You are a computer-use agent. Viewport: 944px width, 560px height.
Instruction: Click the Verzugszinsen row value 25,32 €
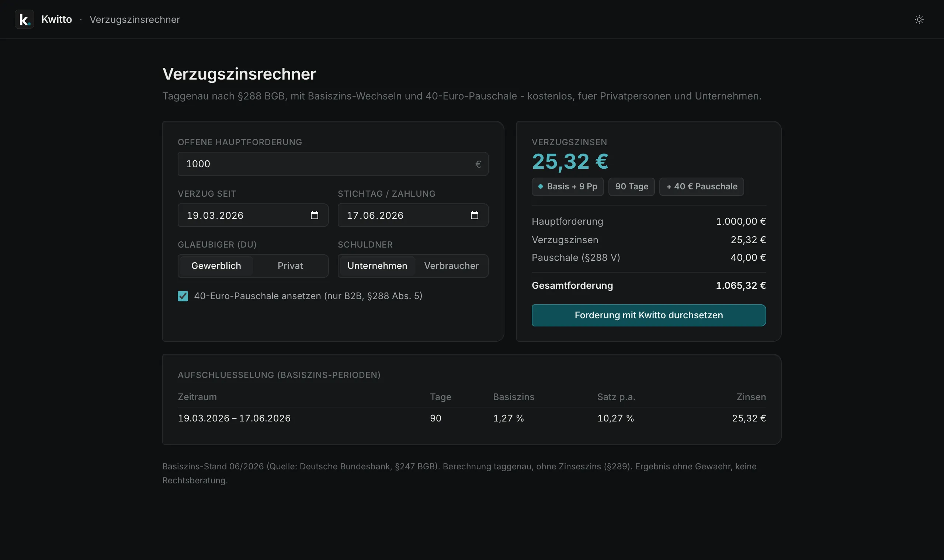coord(748,240)
